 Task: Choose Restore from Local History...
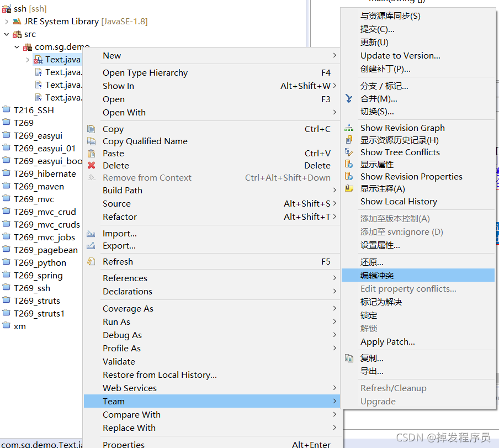click(212, 375)
